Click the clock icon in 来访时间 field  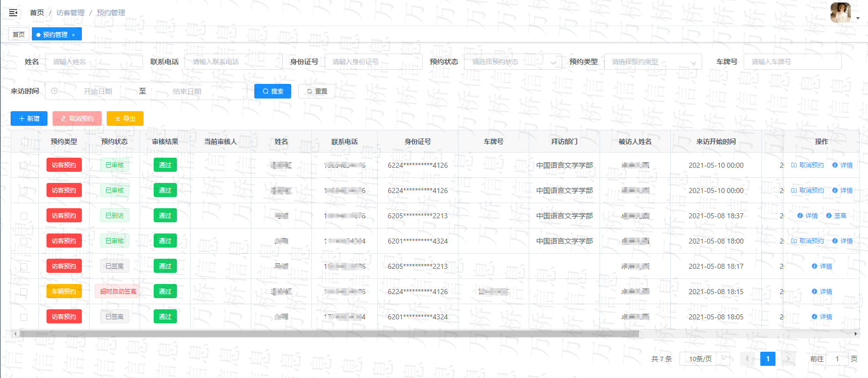point(55,91)
